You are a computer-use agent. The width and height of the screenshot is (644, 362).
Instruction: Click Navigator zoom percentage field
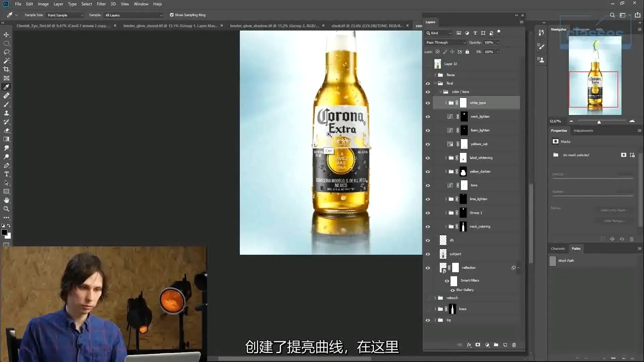click(x=555, y=121)
